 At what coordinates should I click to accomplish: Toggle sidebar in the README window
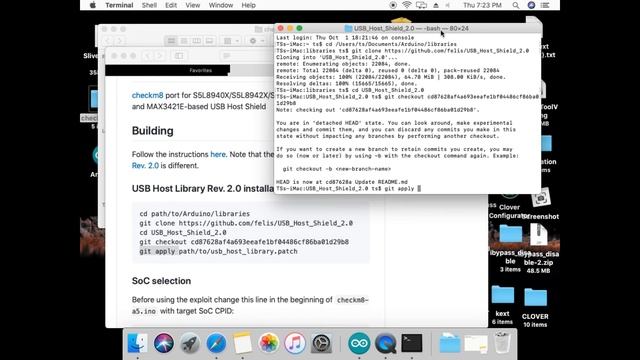pos(179,56)
